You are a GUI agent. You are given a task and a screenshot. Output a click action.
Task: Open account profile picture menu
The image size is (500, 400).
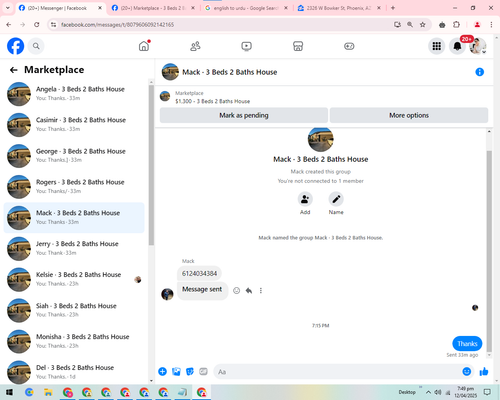point(478,46)
